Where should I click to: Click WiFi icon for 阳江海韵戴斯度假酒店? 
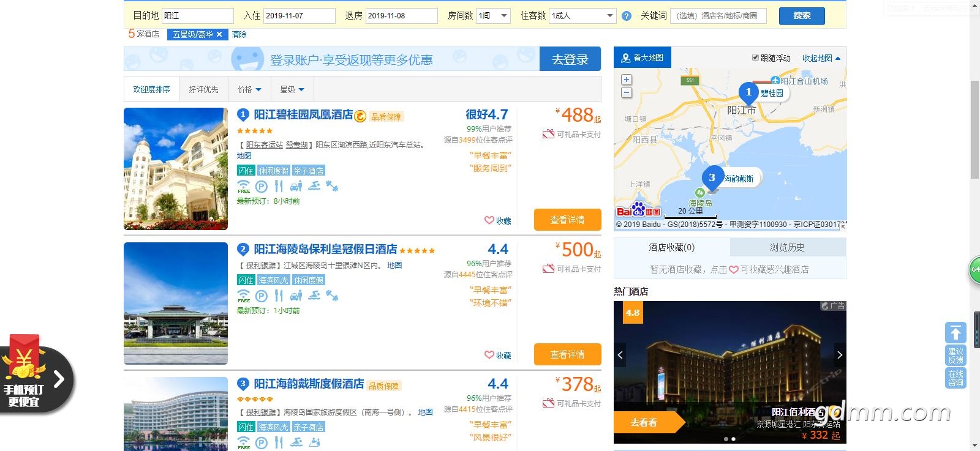pyautogui.click(x=244, y=442)
